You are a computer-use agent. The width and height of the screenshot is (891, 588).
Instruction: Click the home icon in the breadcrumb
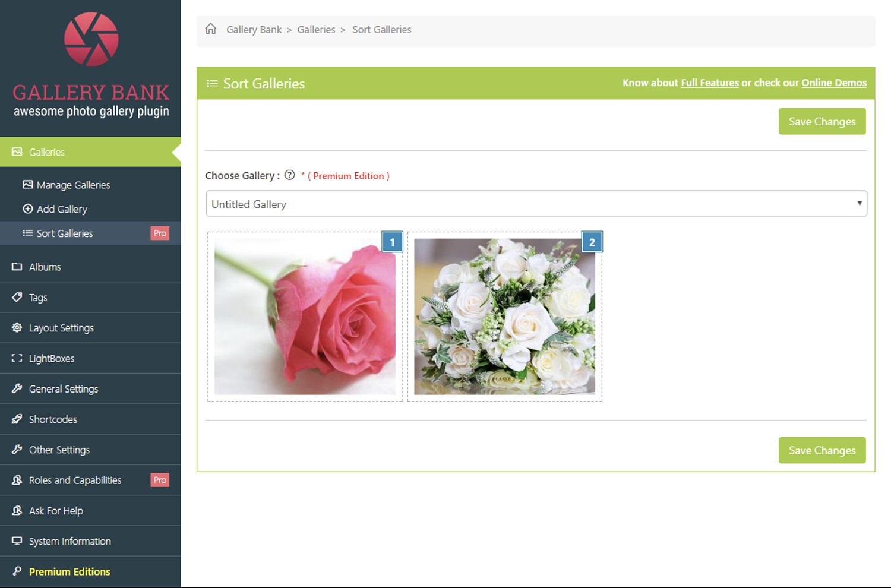211,29
